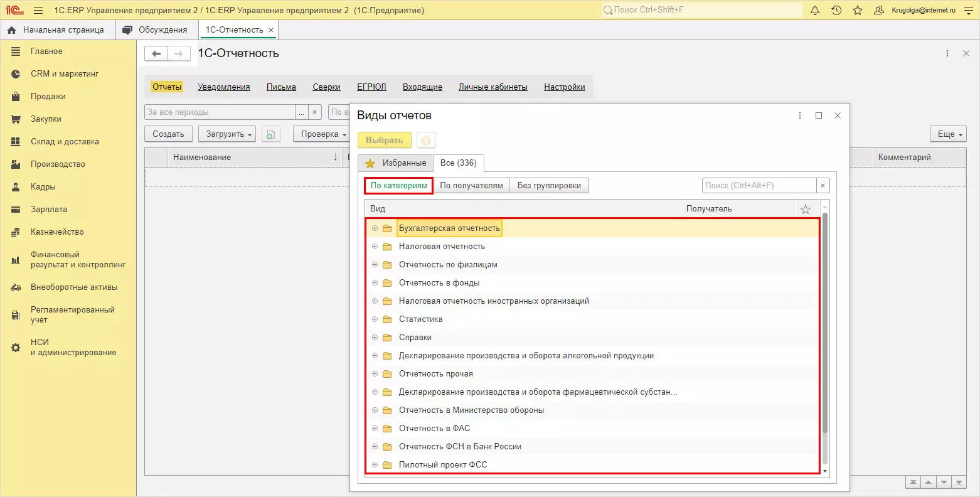Expand the Бухгалтерская отчетность folder

click(375, 228)
